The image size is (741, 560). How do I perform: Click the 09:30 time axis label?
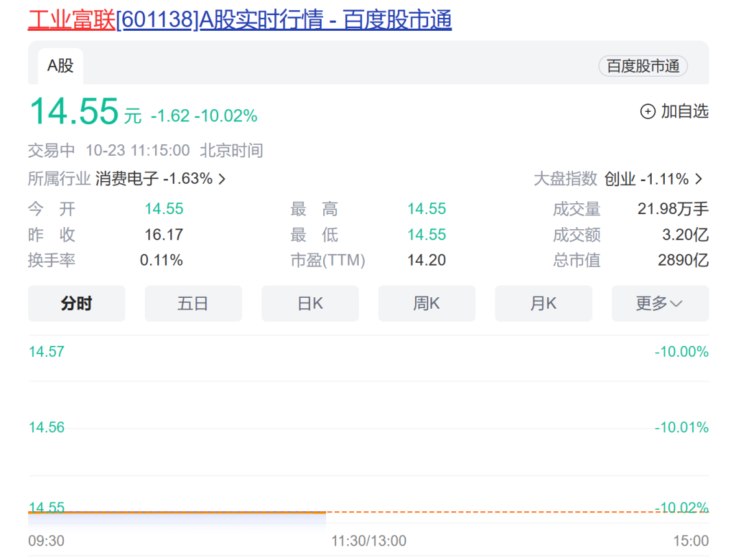tap(47, 541)
